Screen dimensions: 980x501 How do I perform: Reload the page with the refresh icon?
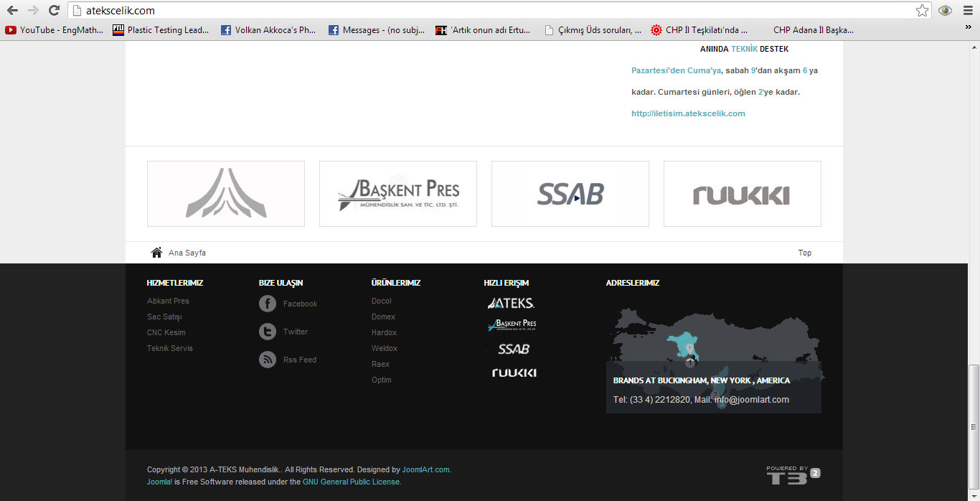pos(54,11)
